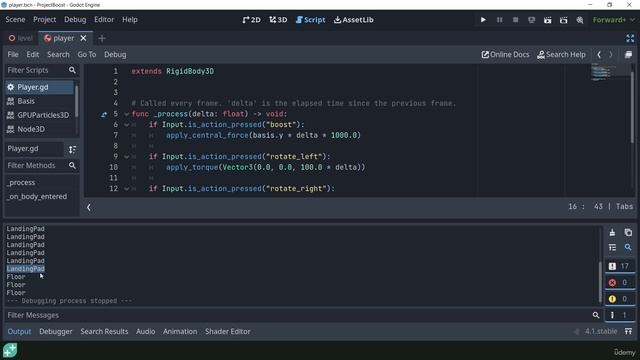Fold the rotate_right if-block on line 12
The width and height of the screenshot is (640, 360).
pyautogui.click(x=127, y=189)
